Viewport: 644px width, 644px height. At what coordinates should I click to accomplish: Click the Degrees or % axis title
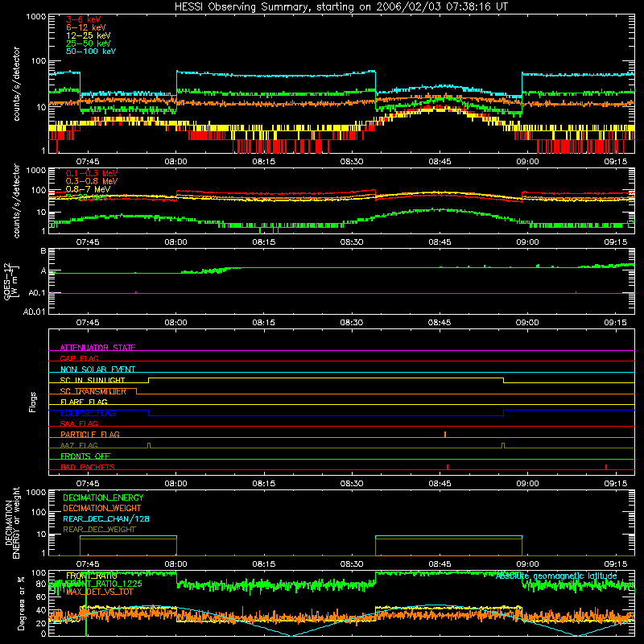(21, 603)
